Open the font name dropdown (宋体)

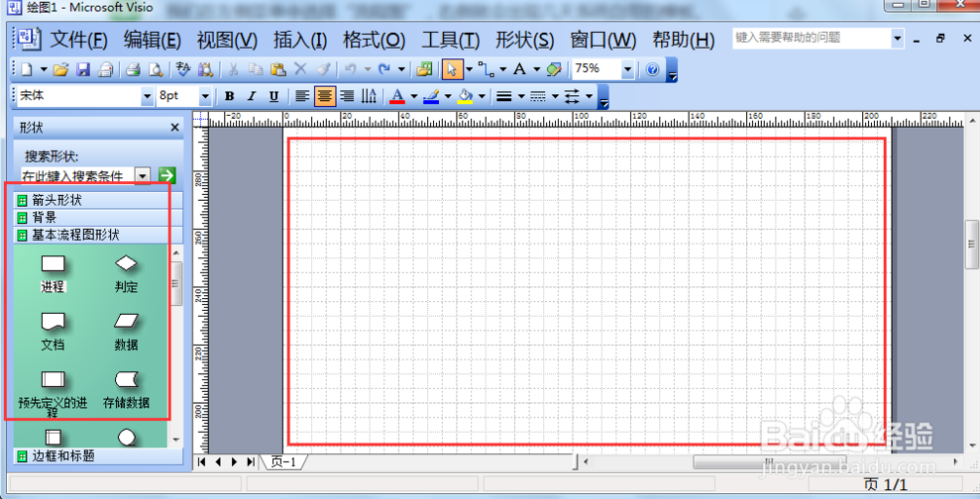click(x=148, y=96)
